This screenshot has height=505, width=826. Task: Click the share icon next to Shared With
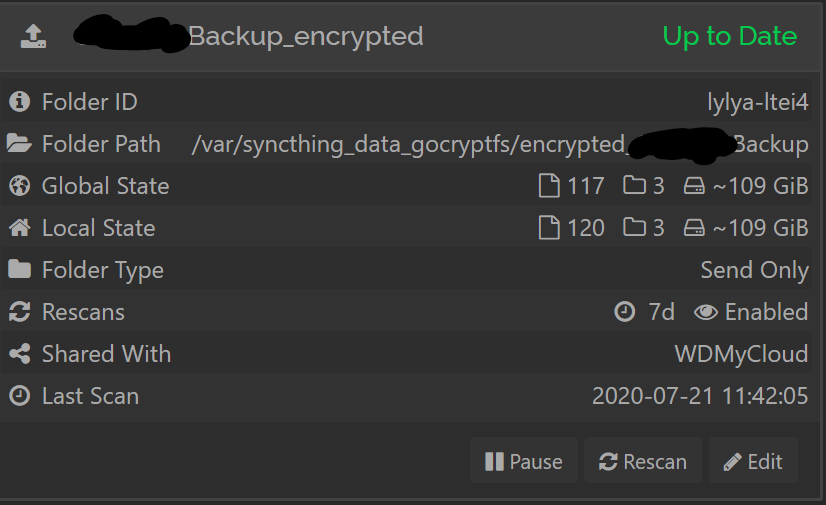point(19,353)
